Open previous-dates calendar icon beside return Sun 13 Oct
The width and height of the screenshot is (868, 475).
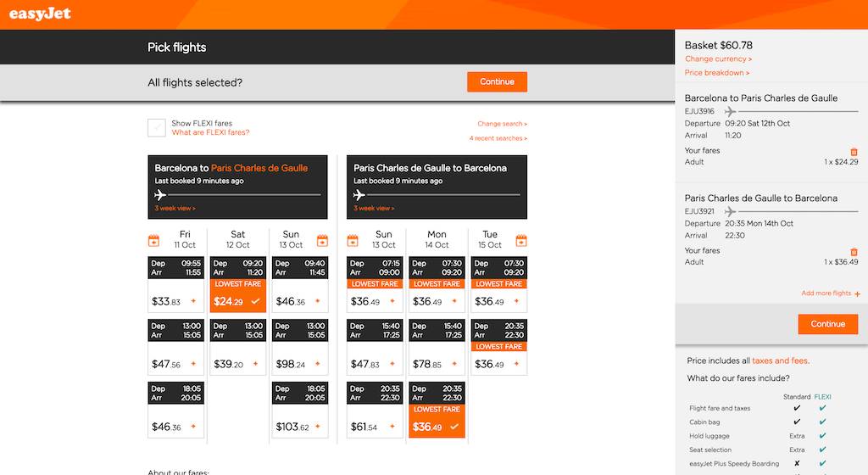[353, 240]
